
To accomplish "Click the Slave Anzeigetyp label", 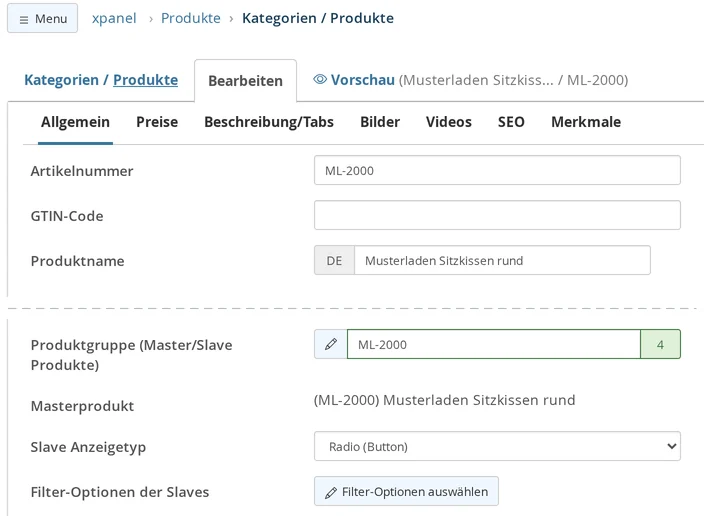I will [x=88, y=447].
